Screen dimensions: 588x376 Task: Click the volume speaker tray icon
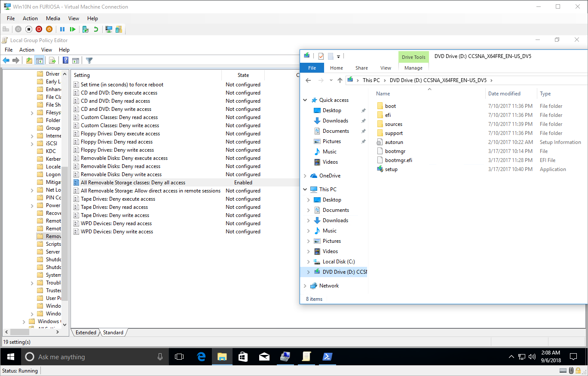[x=532, y=357]
